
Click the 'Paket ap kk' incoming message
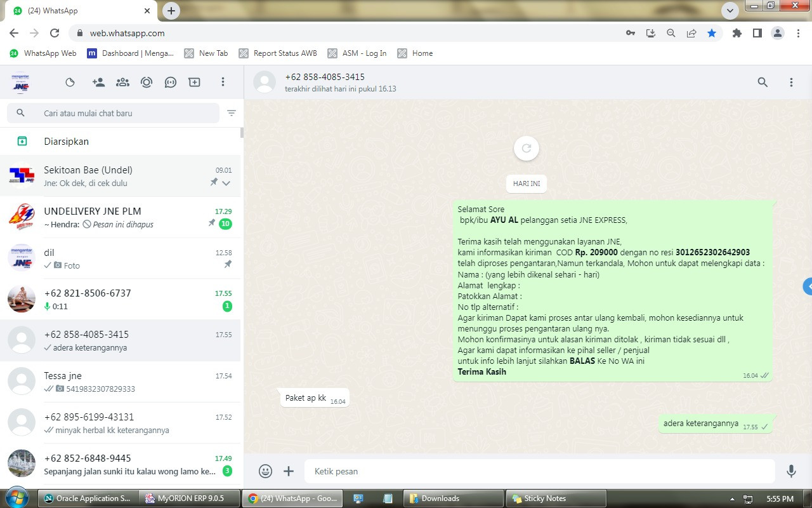click(x=315, y=398)
